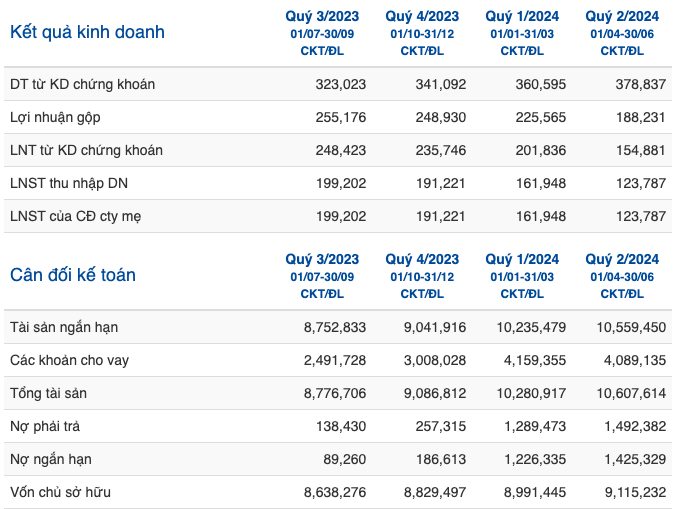Open the Cân đối kế toán heading
Viewport: 673px width, 509px height.
73,275
